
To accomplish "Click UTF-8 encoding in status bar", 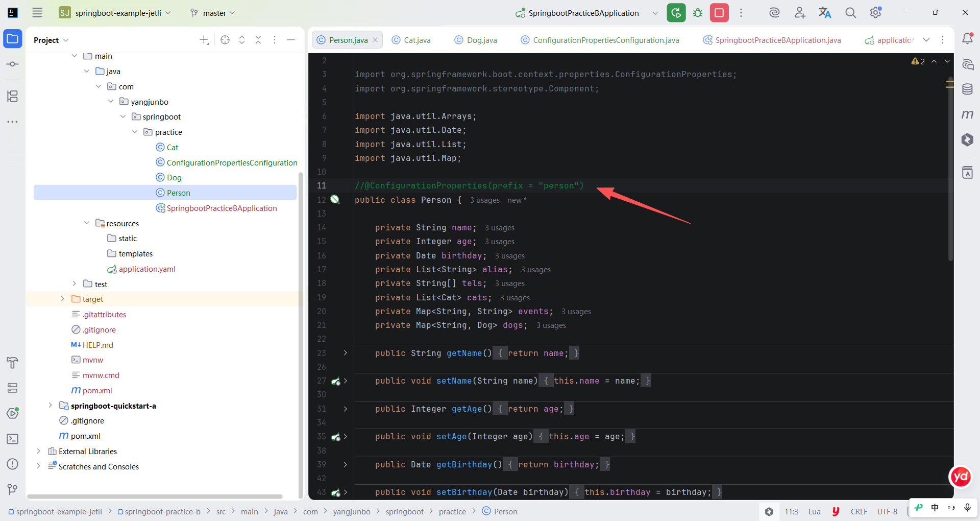I will tap(887, 511).
